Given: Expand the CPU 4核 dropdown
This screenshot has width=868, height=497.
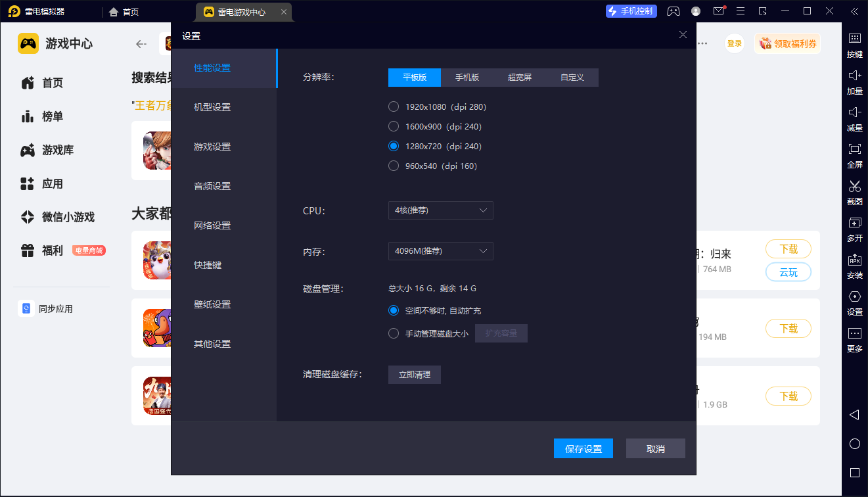Looking at the screenshot, I should pos(440,210).
